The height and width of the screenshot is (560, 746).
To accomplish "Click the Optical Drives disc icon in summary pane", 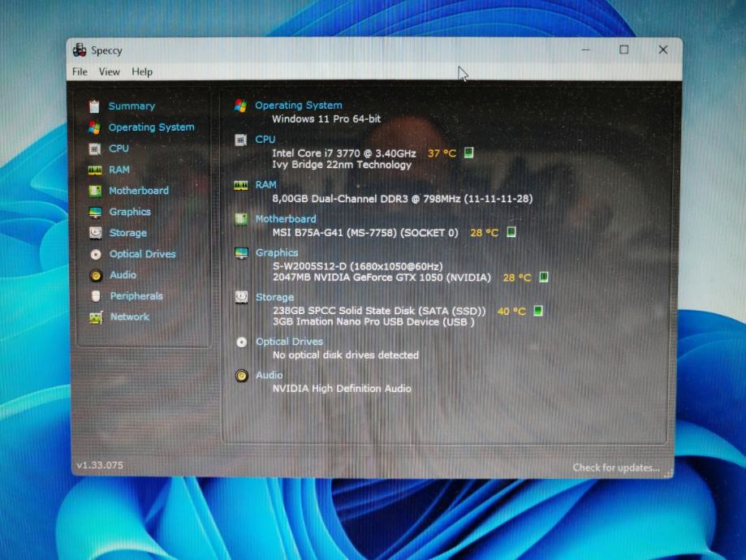I will tap(242, 342).
